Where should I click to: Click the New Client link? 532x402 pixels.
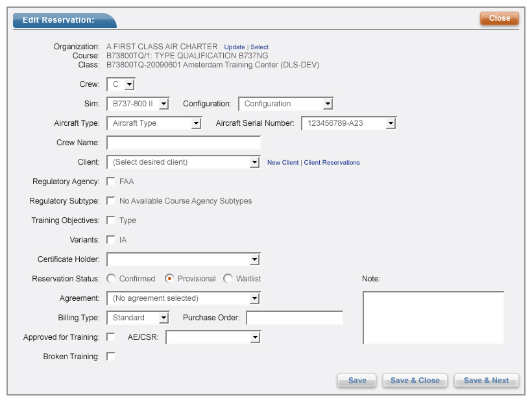[x=283, y=163]
